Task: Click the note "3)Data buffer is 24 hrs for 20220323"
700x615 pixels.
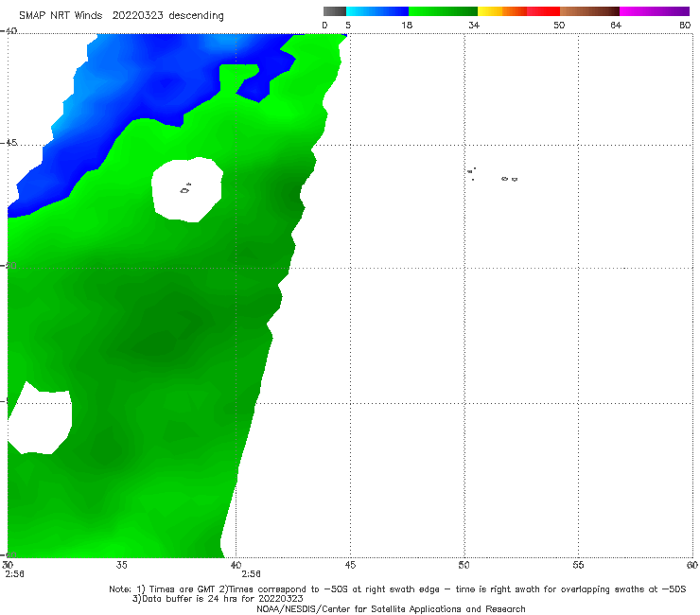Action: pyautogui.click(x=218, y=599)
